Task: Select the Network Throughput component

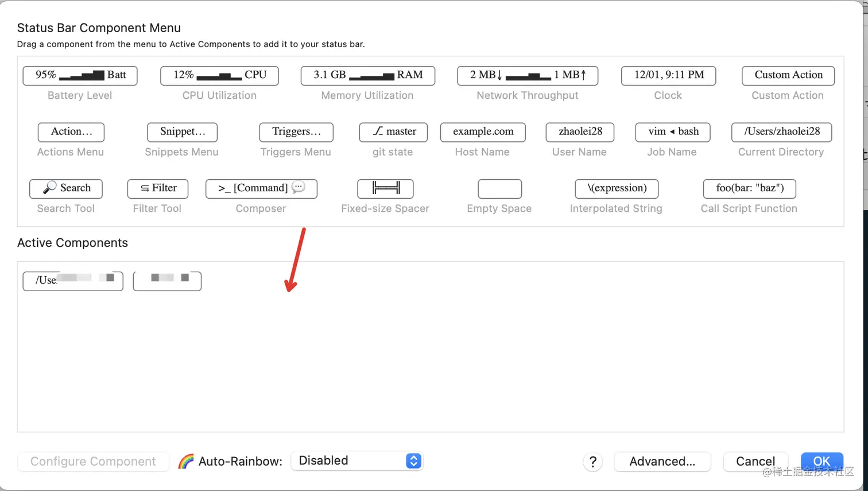Action: [527, 75]
